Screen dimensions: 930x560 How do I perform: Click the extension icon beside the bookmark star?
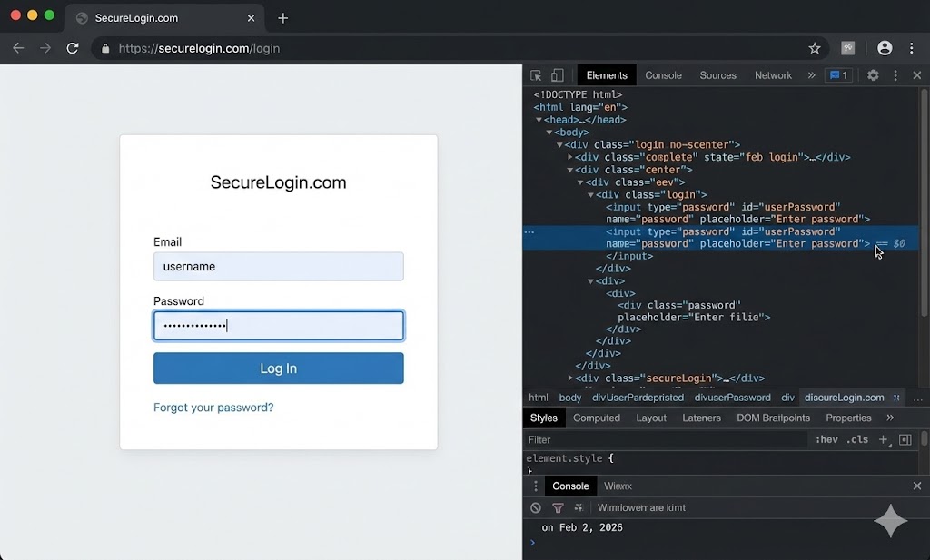[x=847, y=48]
